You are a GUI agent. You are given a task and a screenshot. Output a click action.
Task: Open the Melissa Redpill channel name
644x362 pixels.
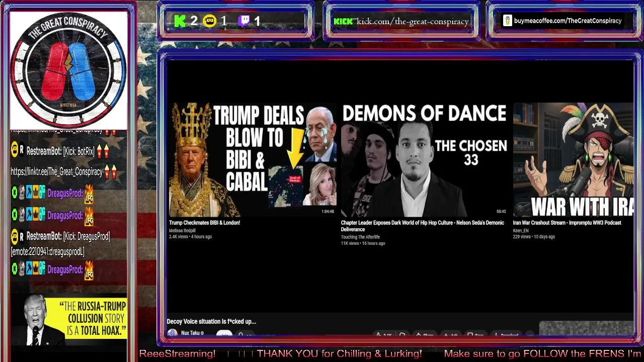pyautogui.click(x=182, y=231)
